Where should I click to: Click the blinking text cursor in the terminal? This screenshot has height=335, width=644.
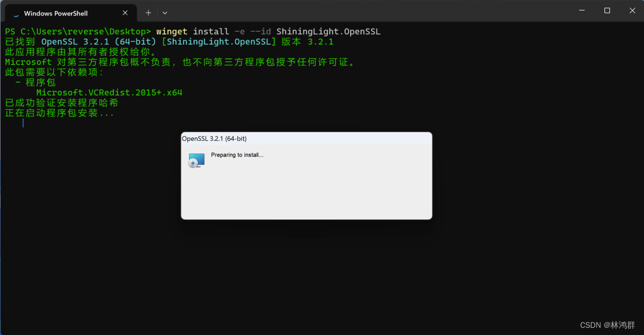pyautogui.click(x=23, y=123)
